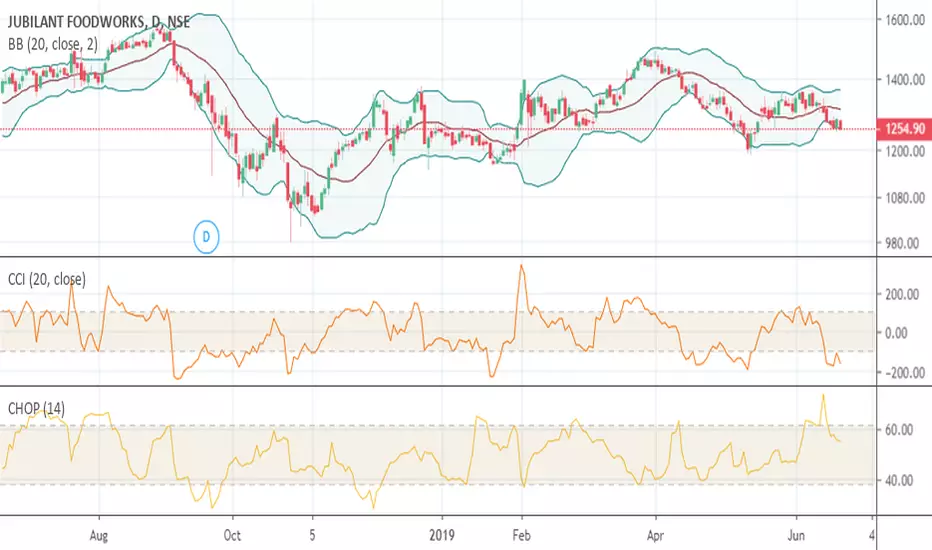The height and width of the screenshot is (550, 932).
Task: Click the 1200.00 price axis label
Action: (x=905, y=151)
